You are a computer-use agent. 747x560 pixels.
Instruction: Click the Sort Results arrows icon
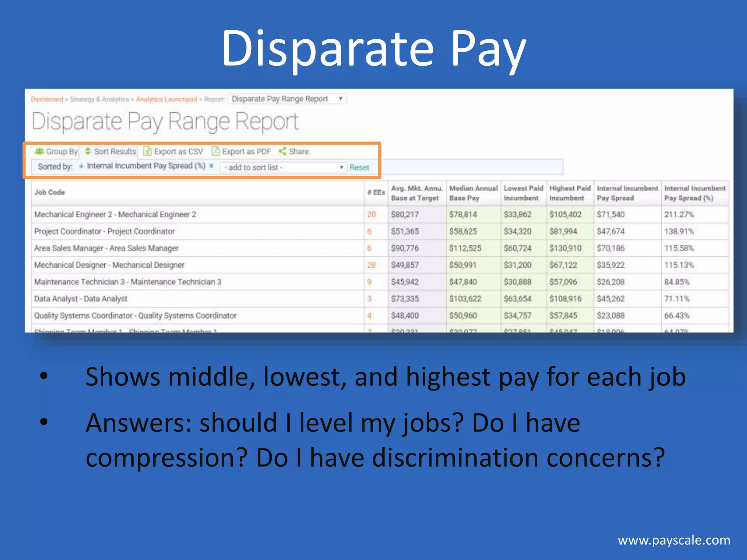[x=88, y=151]
